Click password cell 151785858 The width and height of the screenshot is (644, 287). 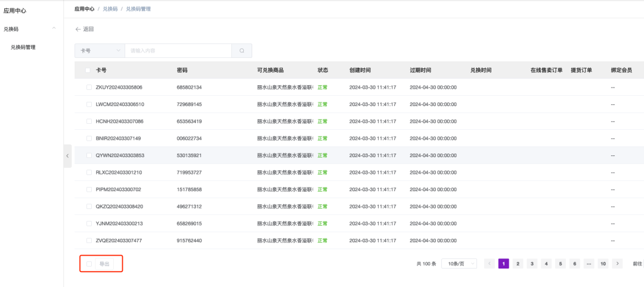pyautogui.click(x=190, y=189)
